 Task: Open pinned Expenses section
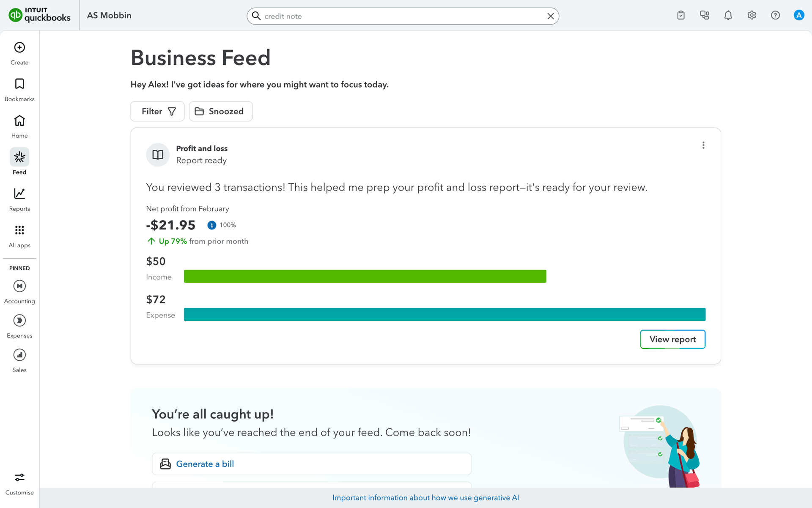click(x=19, y=326)
